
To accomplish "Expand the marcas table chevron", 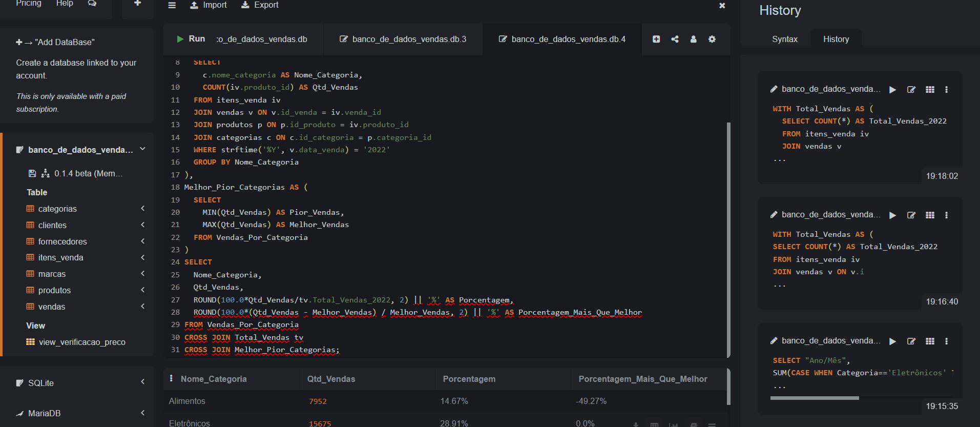I will [143, 273].
